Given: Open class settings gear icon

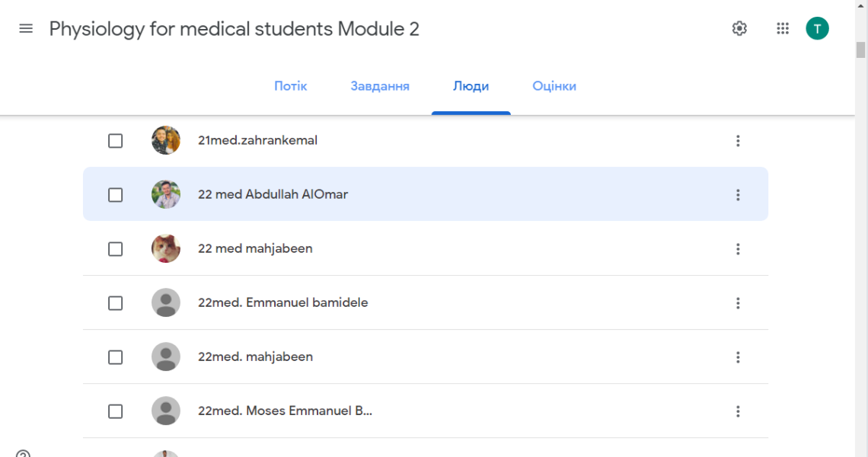Looking at the screenshot, I should coord(739,29).
